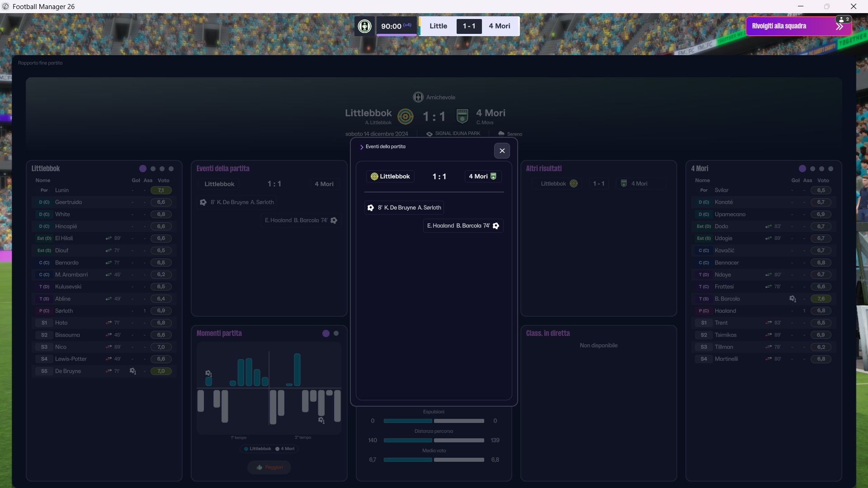Click B. Barcola's goal icon in the 4 Mori lineup
This screenshot has height=488, width=868.
(x=793, y=299)
